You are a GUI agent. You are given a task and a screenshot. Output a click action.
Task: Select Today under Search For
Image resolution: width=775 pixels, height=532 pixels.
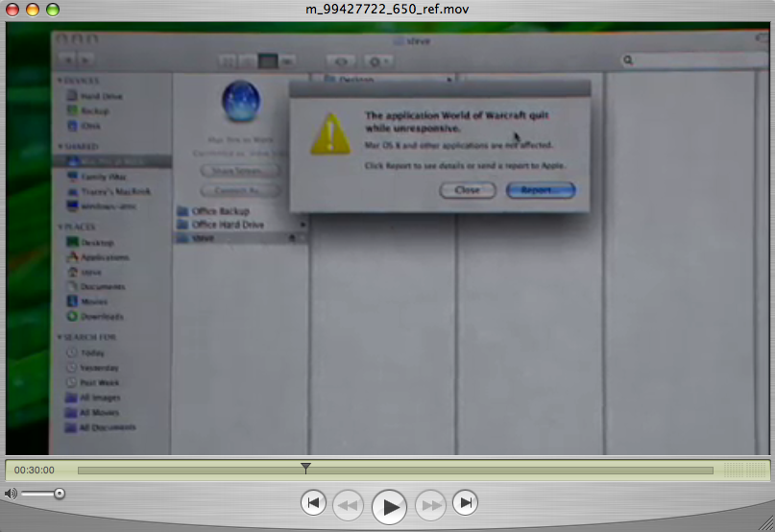85,352
